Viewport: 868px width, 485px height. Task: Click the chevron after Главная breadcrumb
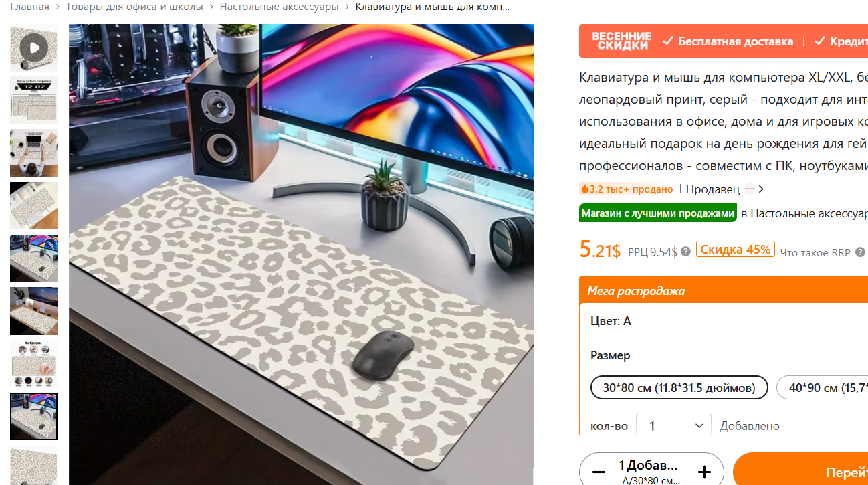click(58, 7)
